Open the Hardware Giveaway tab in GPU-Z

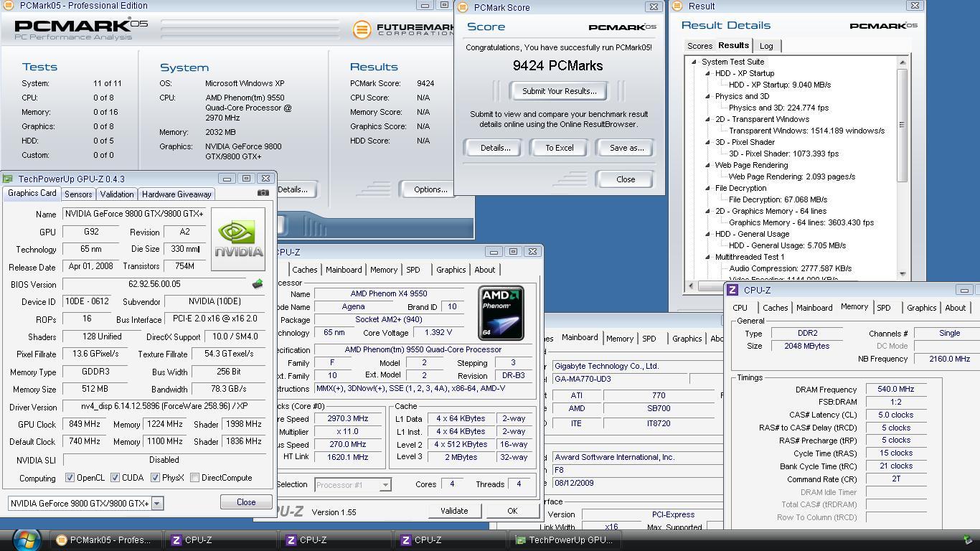click(176, 194)
